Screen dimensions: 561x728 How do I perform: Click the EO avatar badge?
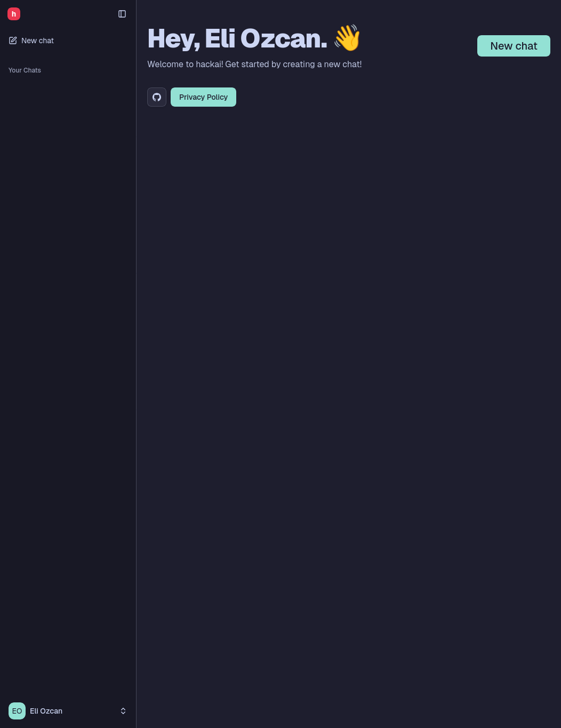(x=17, y=711)
